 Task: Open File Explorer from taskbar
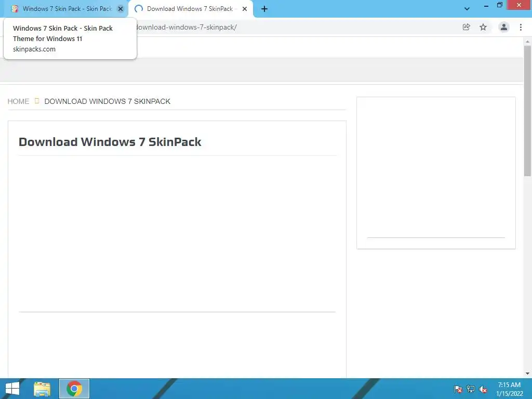[42, 389]
